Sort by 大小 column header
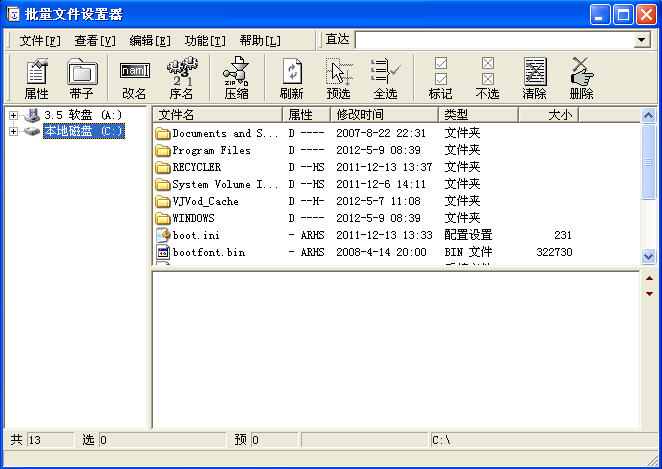This screenshot has width=662, height=469. pyautogui.click(x=548, y=114)
